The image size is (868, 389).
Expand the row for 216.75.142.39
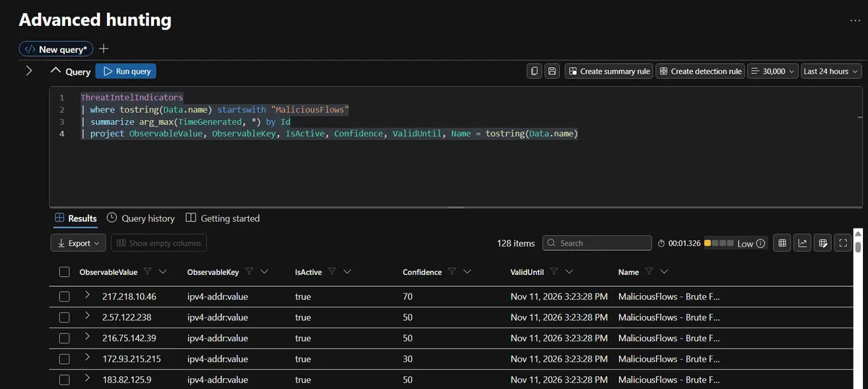pos(87,337)
